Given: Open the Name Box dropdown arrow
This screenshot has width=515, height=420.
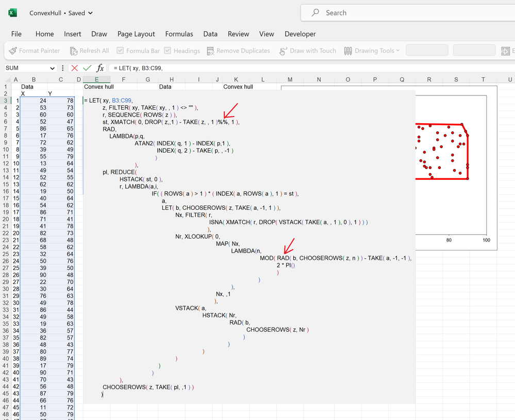Looking at the screenshot, I should coord(52,69).
